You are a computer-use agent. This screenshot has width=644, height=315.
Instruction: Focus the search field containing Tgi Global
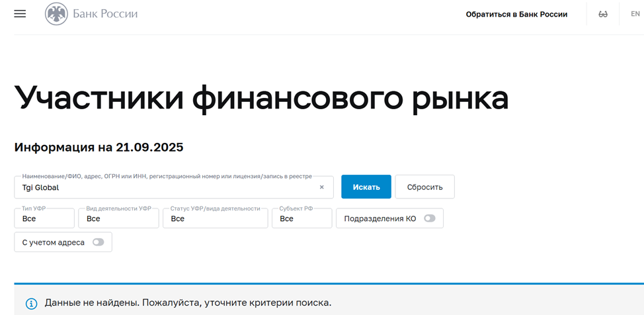(174, 187)
